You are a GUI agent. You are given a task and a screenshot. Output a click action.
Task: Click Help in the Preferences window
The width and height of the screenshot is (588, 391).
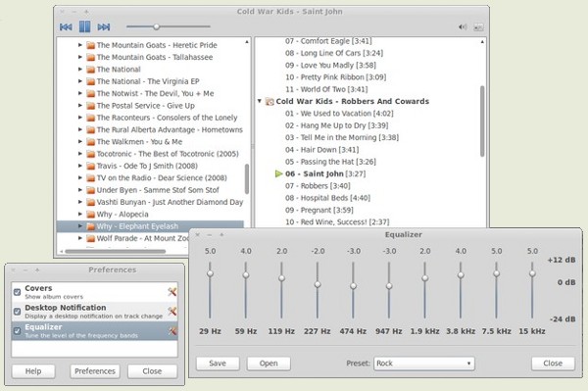(x=33, y=371)
